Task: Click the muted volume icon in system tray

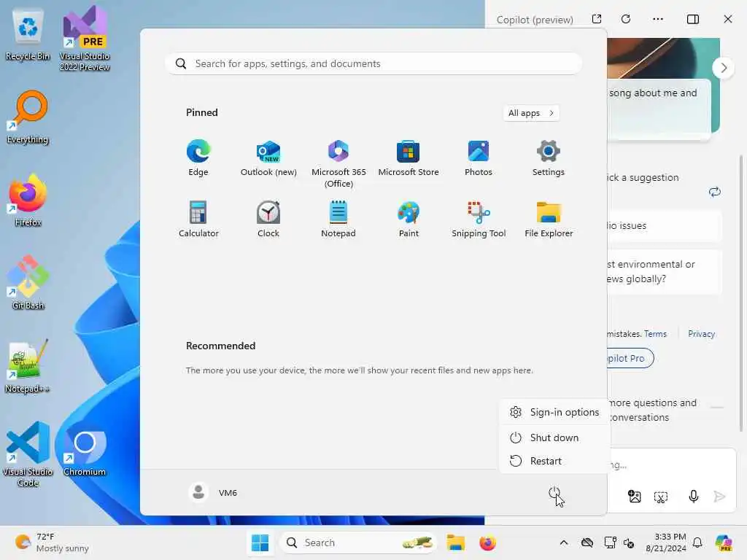Action: pyautogui.click(x=629, y=543)
